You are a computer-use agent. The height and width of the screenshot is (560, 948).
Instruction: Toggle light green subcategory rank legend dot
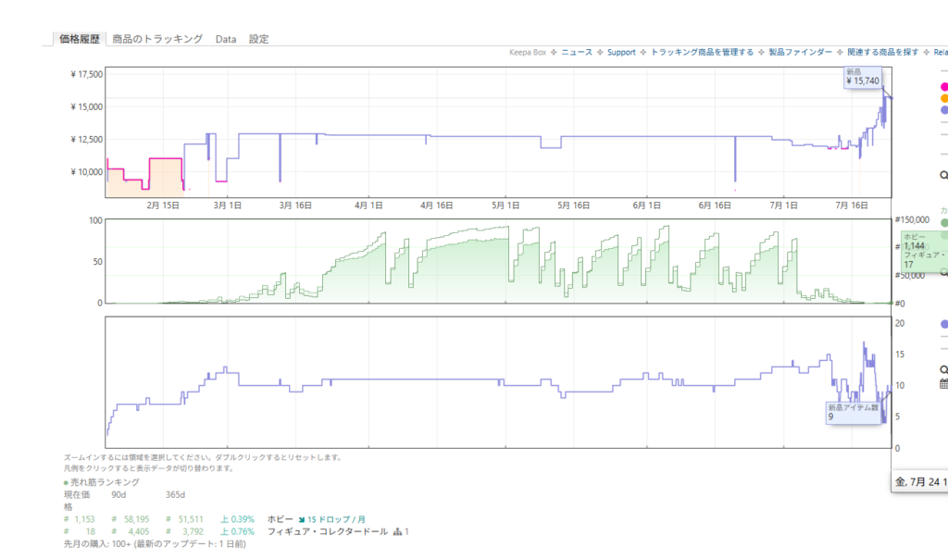click(944, 235)
